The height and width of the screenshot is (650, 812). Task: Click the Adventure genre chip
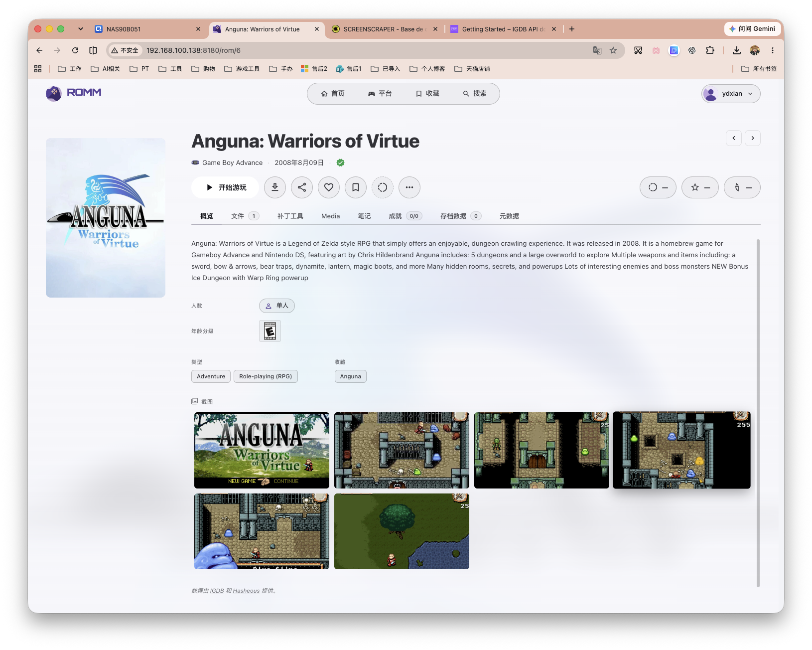pos(211,376)
